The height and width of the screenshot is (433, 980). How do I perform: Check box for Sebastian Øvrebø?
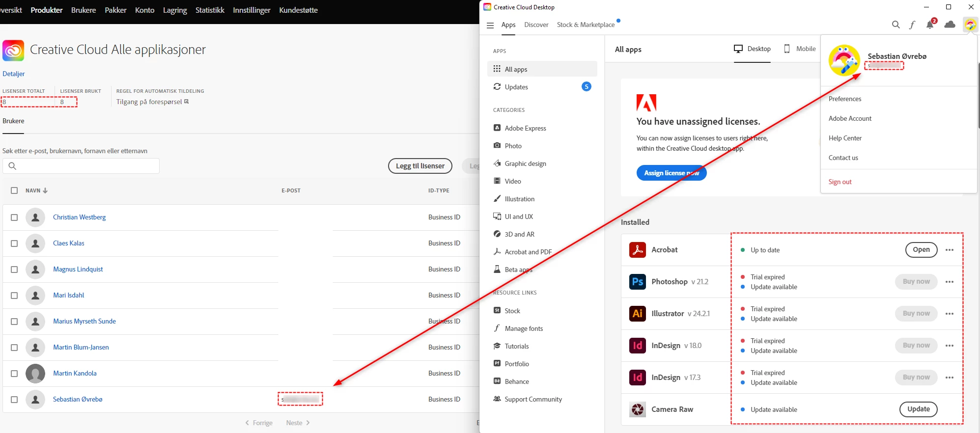tap(14, 400)
